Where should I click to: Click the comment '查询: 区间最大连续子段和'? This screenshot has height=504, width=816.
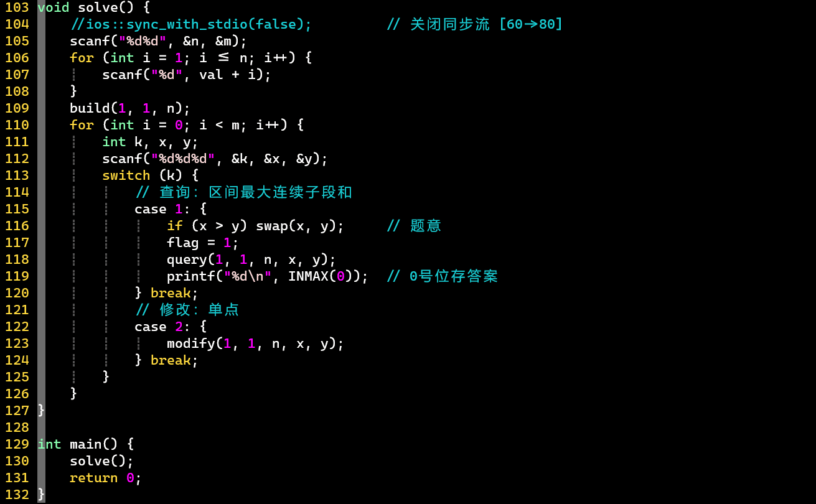pos(256,192)
